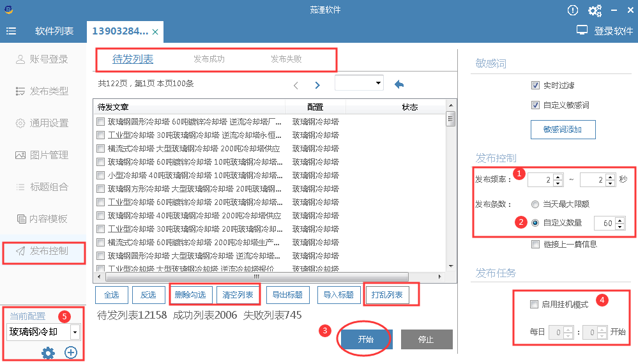Screen dimensions: 638x364
Task: Select the 当天最大限额 radio button
Action: (535, 204)
